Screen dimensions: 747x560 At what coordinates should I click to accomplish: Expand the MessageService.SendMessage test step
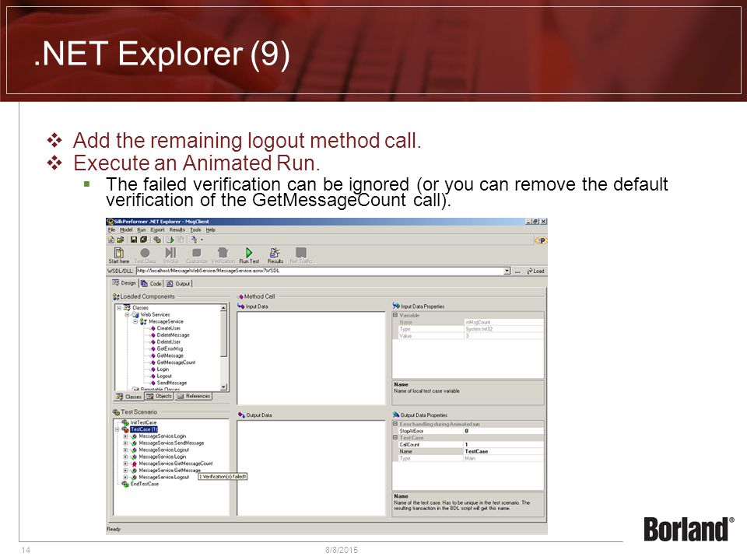point(126,443)
